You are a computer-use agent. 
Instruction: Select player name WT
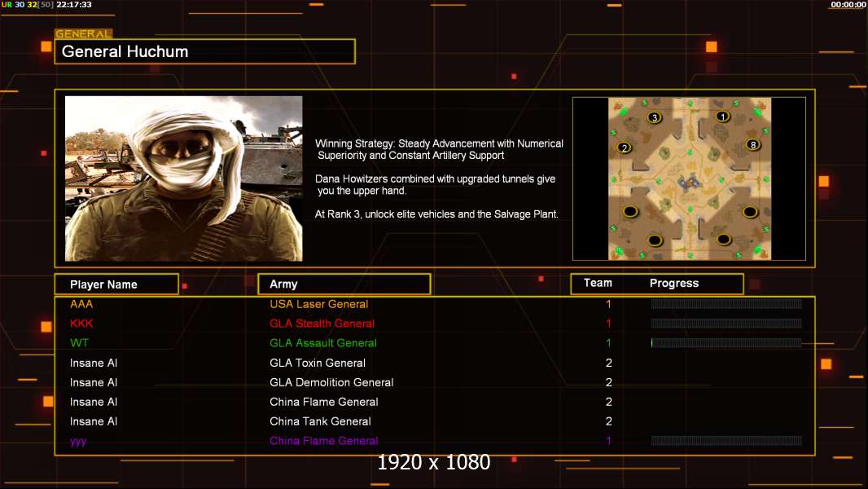click(x=79, y=343)
